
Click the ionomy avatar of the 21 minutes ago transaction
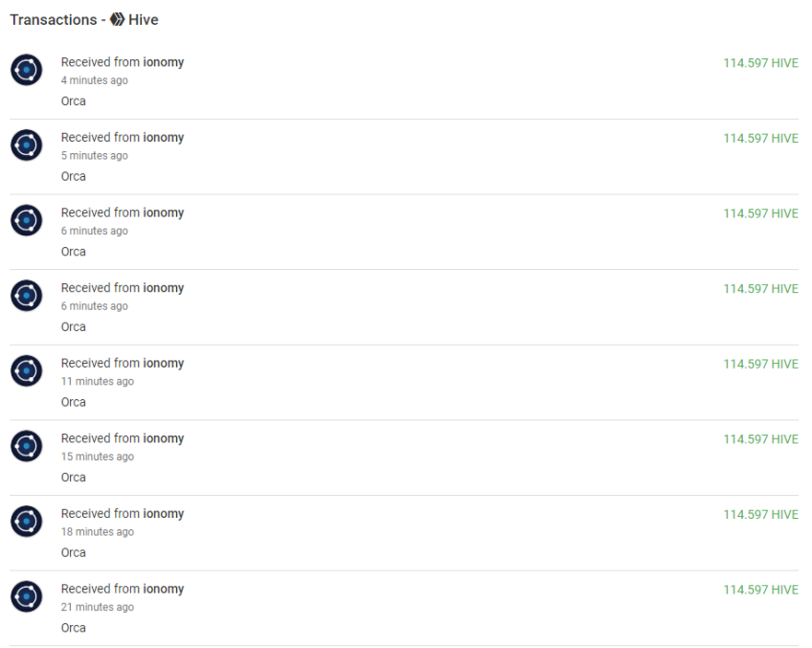pos(27,596)
